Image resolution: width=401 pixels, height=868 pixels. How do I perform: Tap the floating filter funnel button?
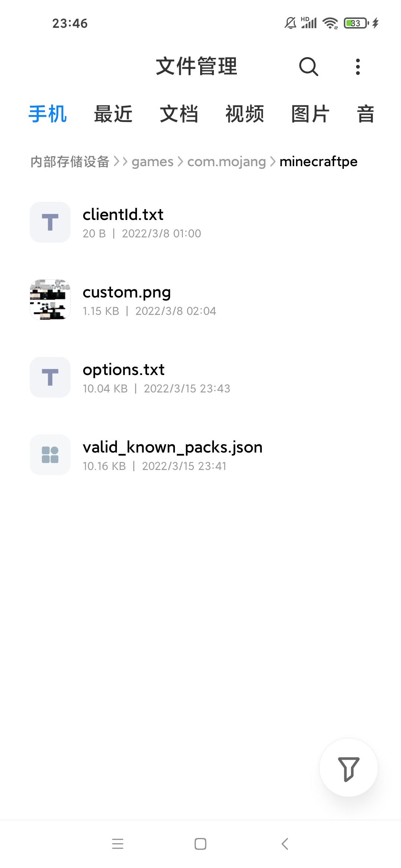349,767
